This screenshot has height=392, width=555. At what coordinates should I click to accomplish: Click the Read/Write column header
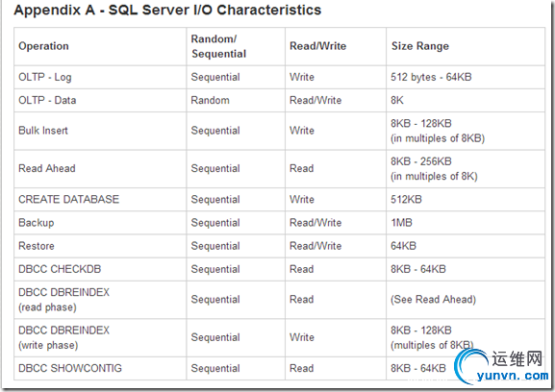click(336, 46)
